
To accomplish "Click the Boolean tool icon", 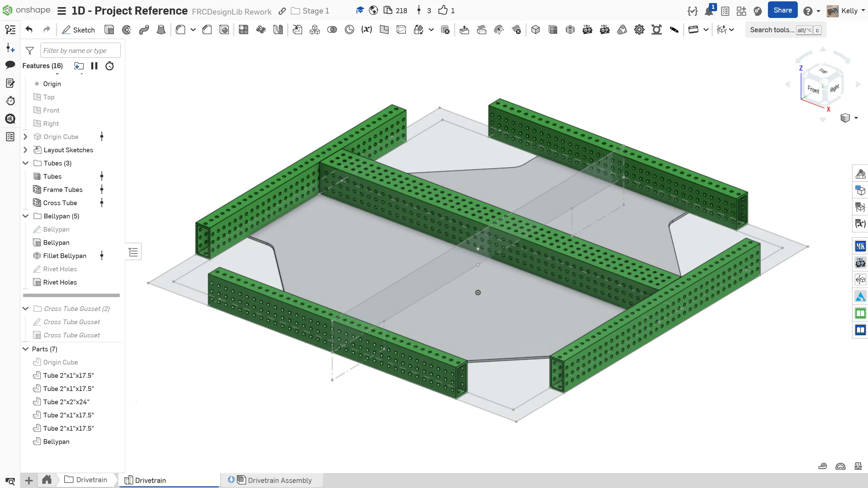I will (x=332, y=30).
